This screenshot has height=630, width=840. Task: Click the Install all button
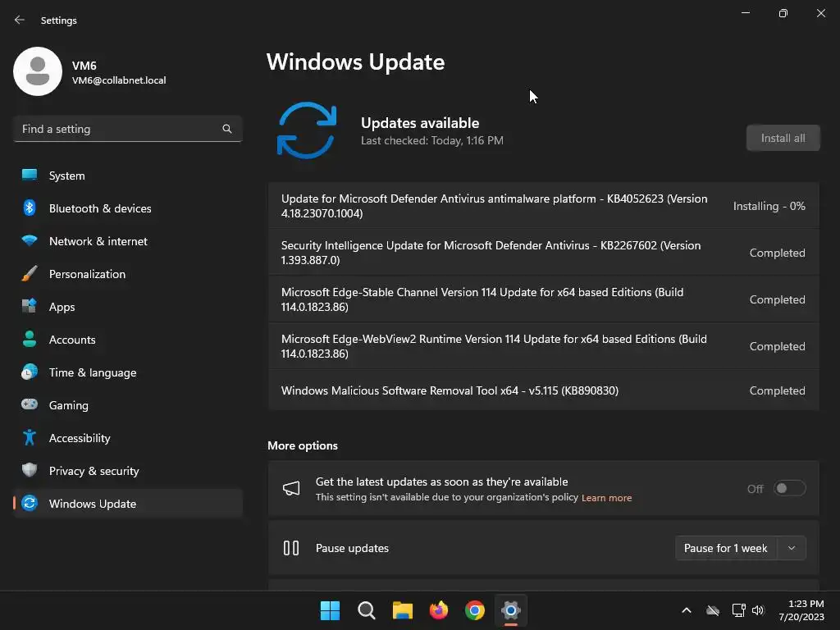point(783,138)
